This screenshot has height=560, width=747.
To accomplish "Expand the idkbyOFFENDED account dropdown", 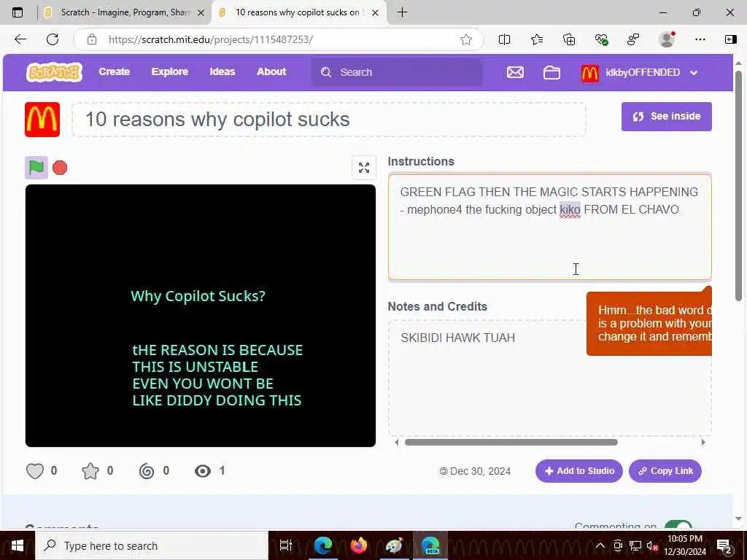I will [x=694, y=73].
